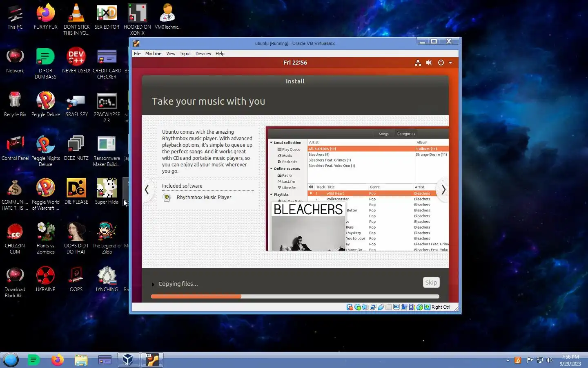Select the Download Black Ali desktop icon

pyautogui.click(x=15, y=282)
